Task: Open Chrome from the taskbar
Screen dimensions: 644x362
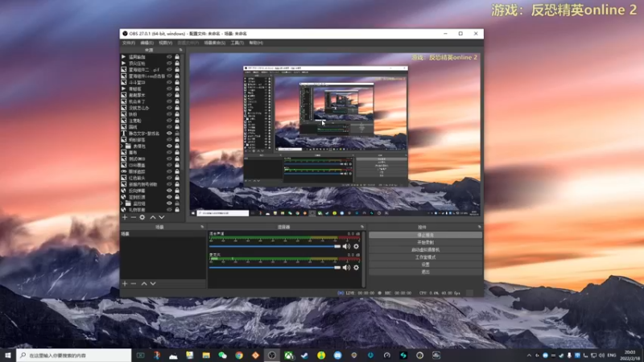Action: 239,356
